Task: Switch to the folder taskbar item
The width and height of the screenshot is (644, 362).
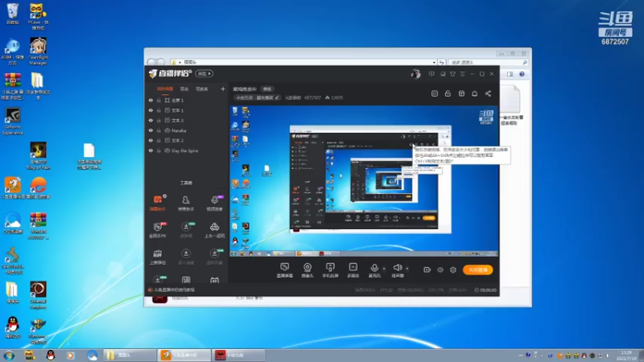Action: (130, 355)
